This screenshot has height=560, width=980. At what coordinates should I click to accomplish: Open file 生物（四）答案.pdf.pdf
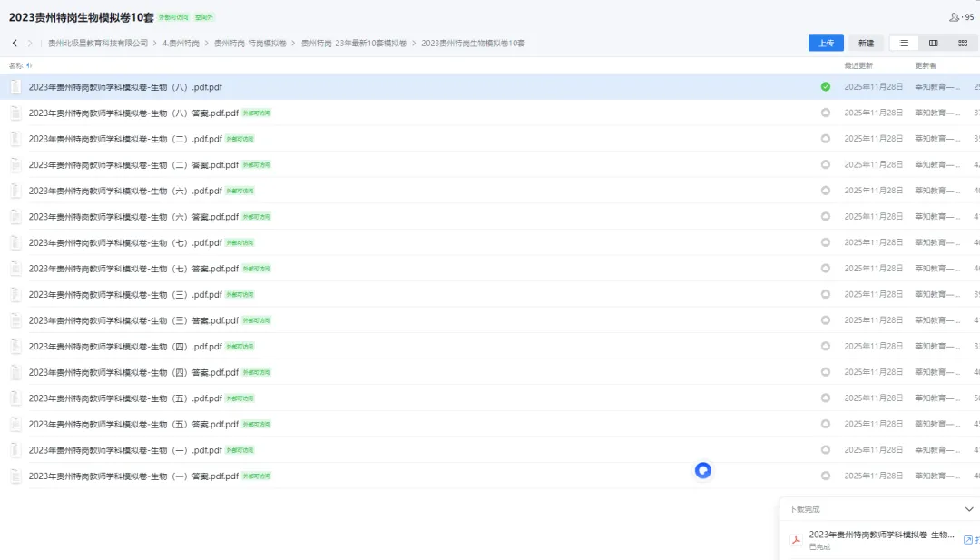point(133,372)
